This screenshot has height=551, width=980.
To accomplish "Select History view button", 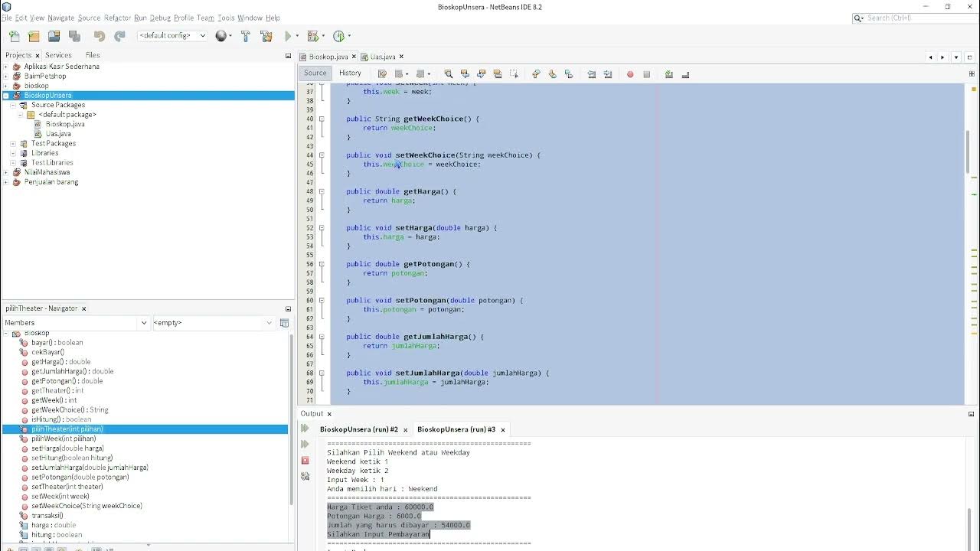I will [x=350, y=73].
